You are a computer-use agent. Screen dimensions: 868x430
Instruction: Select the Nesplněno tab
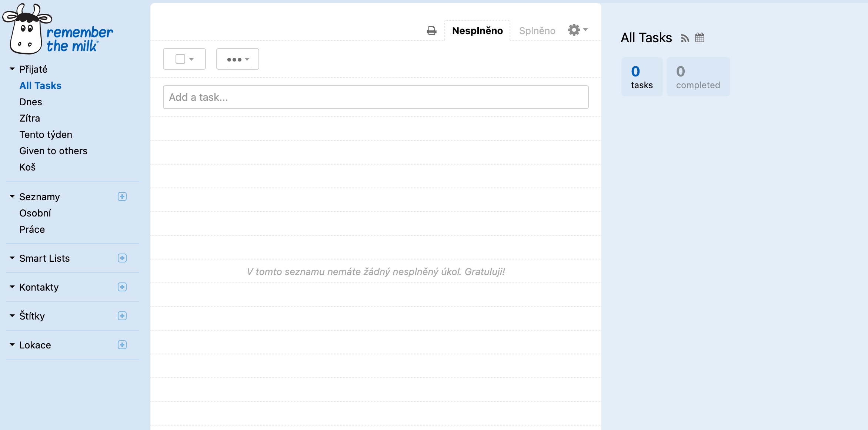(x=477, y=31)
